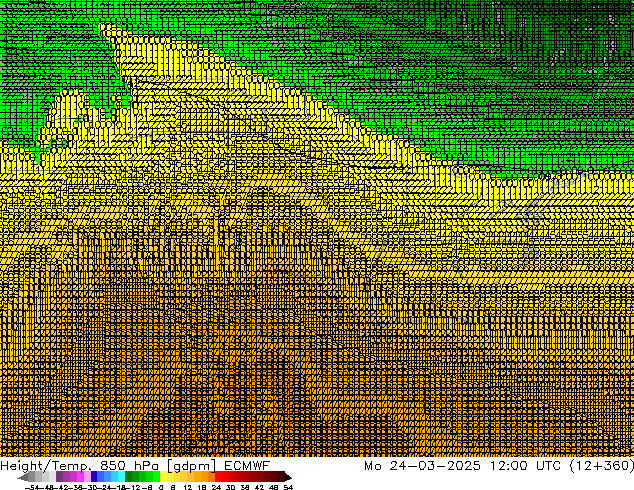634x490 pixels.
Task: Select the red legend swatch above 24
Action: click(x=218, y=476)
